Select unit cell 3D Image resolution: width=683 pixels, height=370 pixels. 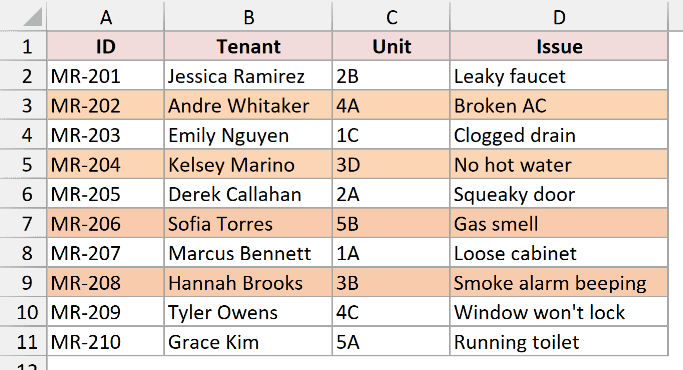(391, 164)
